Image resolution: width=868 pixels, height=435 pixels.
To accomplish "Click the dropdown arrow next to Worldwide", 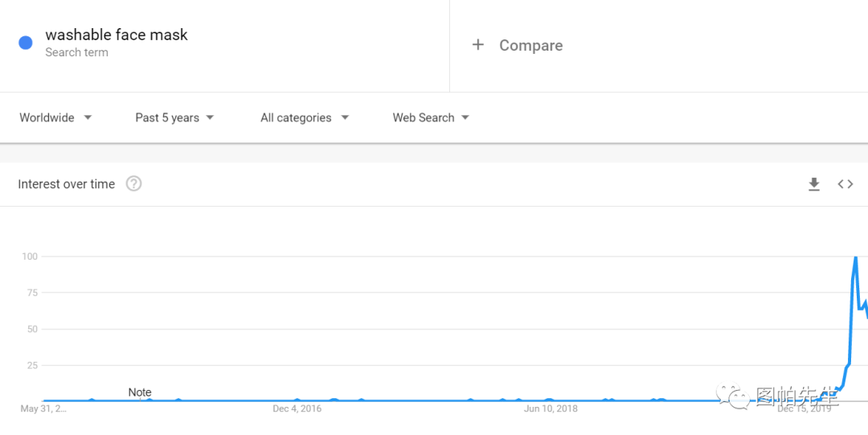I will tap(88, 117).
